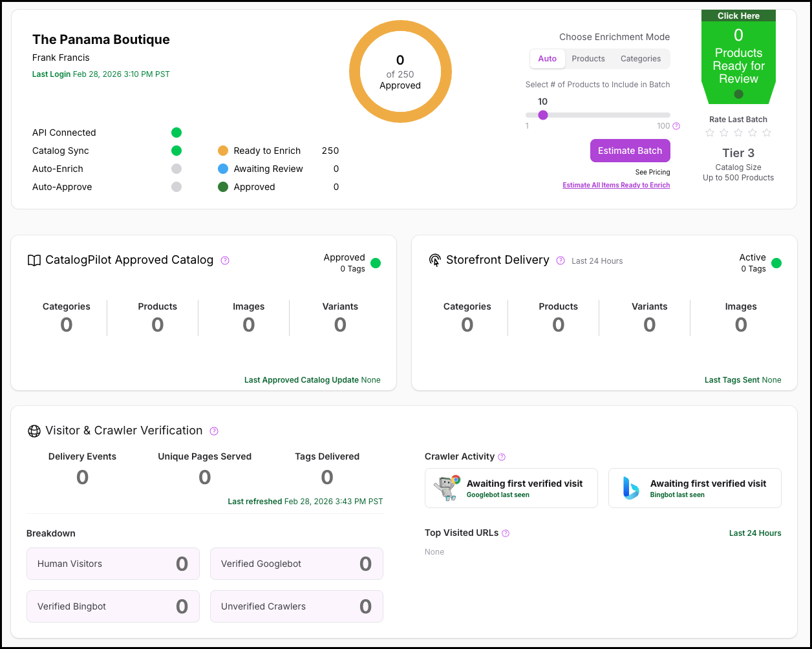Toggle the Catalog Sync status indicator
The height and width of the screenshot is (649, 812).
tap(176, 151)
